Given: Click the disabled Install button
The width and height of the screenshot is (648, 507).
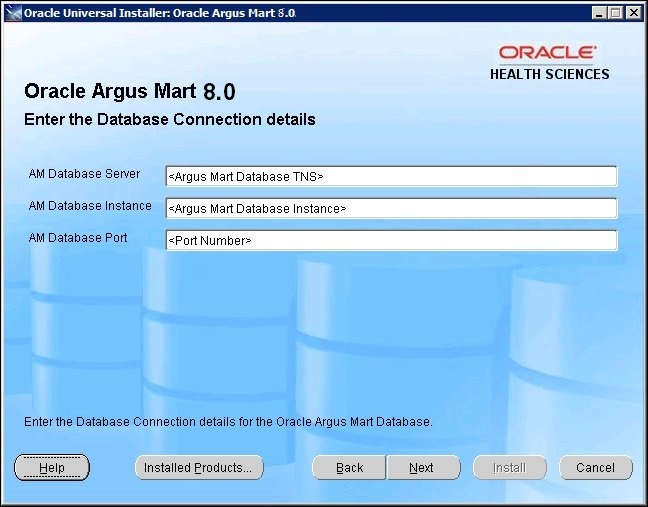Looking at the screenshot, I should coord(510,467).
